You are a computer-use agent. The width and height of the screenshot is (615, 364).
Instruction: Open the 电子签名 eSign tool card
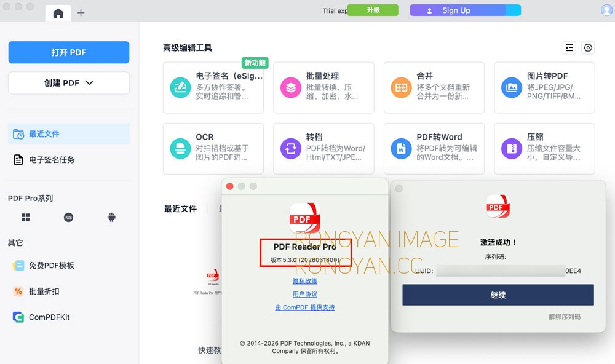tap(213, 87)
